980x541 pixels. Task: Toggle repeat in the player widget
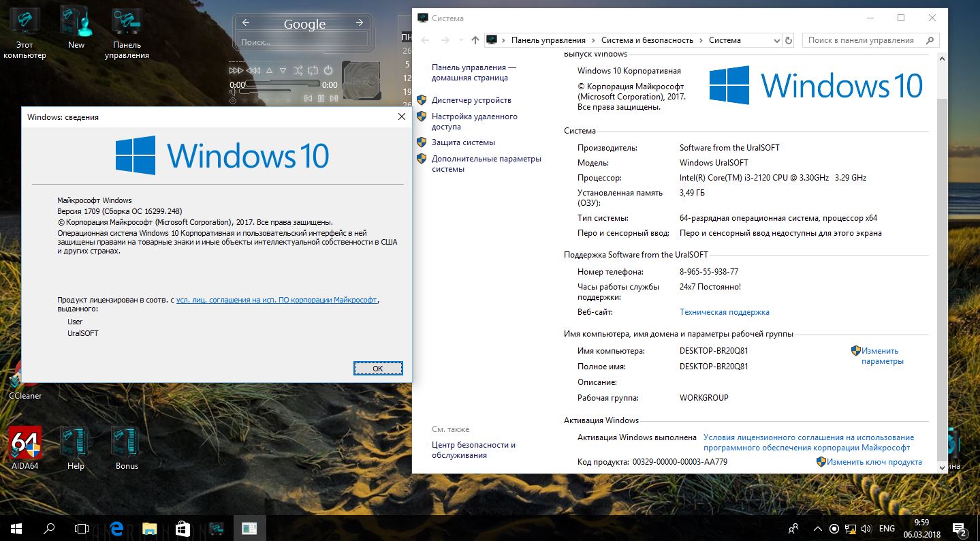(x=313, y=70)
